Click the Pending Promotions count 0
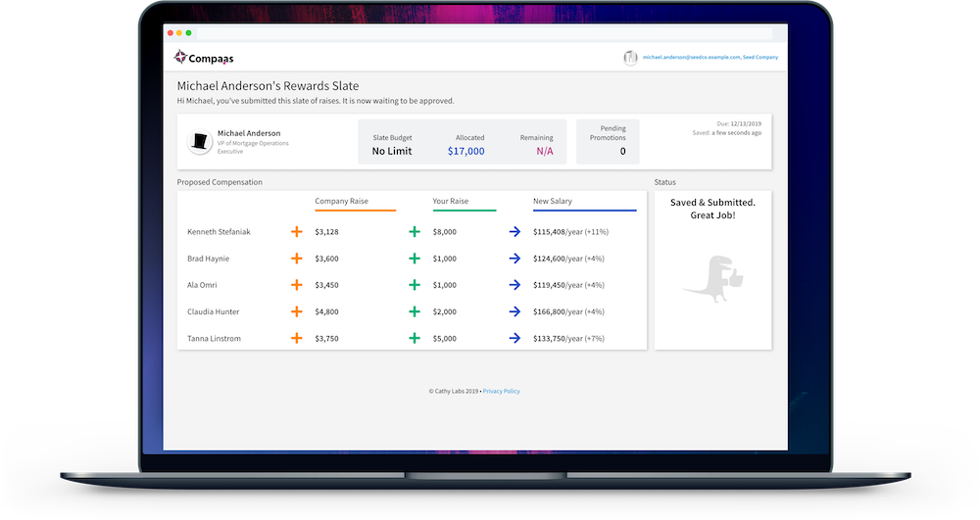980x520 pixels. click(622, 151)
